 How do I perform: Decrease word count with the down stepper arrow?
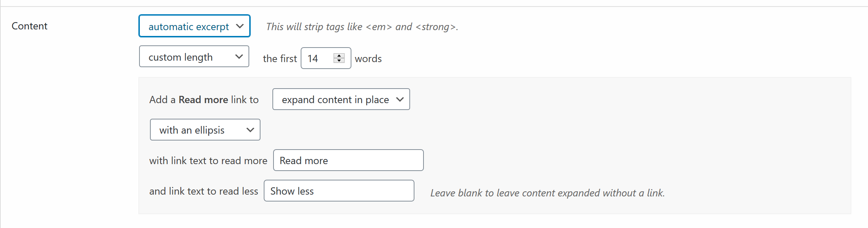pos(339,61)
